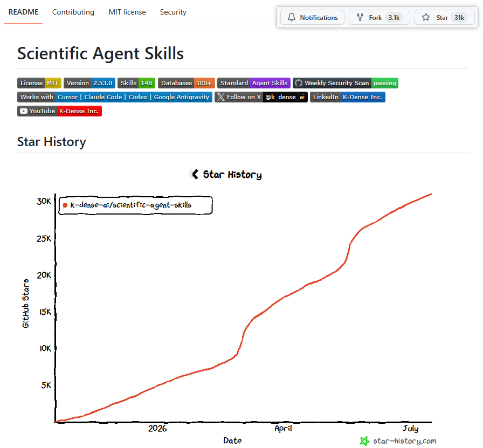
Task: Click the star-history.com watermark star icon
Action: (365, 441)
